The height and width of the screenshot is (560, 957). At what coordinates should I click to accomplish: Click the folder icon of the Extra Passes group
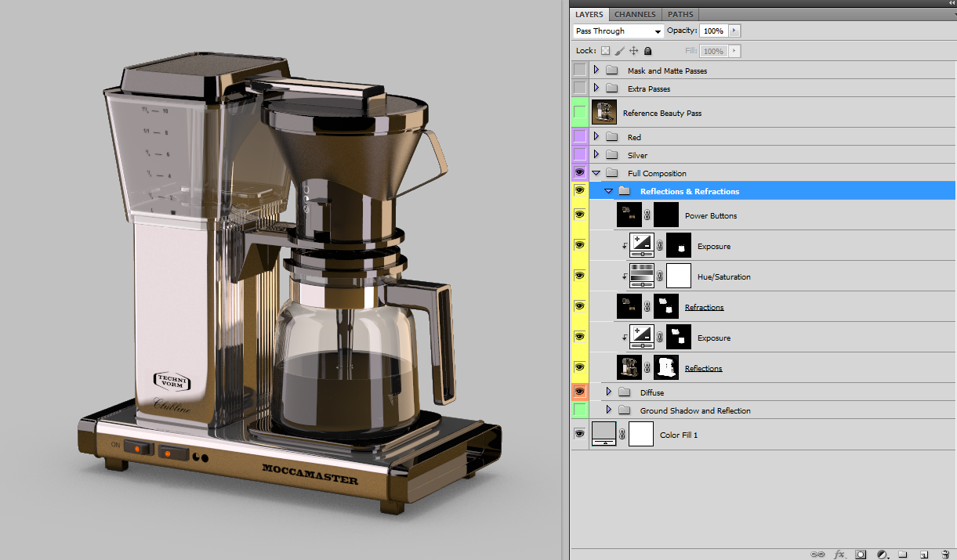[x=612, y=89]
